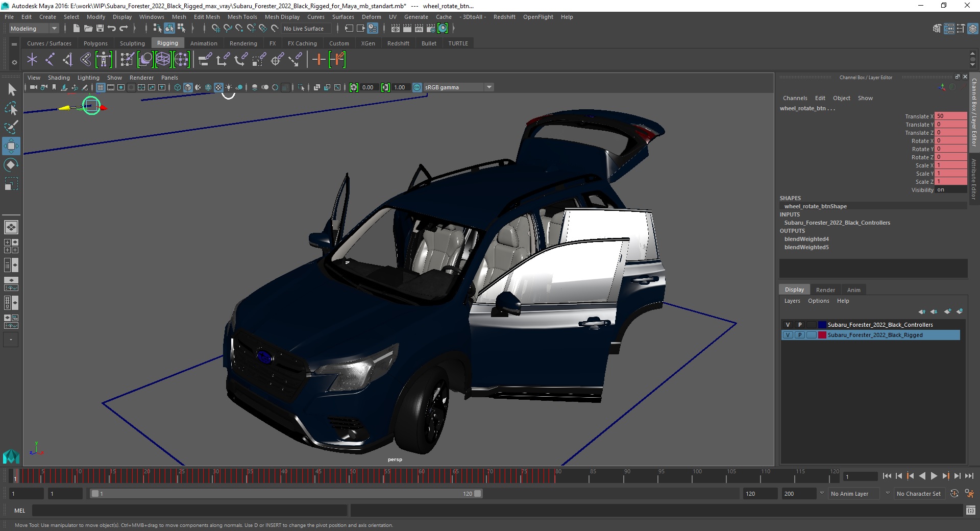Screen dimensions: 980x531
Task: Open the shelf tab selector menu icon
Action: tap(14, 44)
